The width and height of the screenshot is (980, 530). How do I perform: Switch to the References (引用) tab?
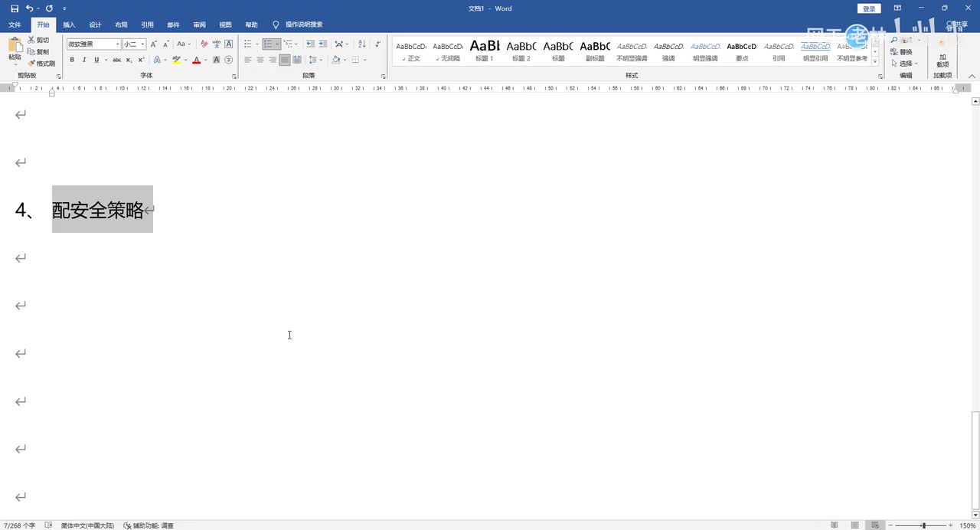pos(147,25)
